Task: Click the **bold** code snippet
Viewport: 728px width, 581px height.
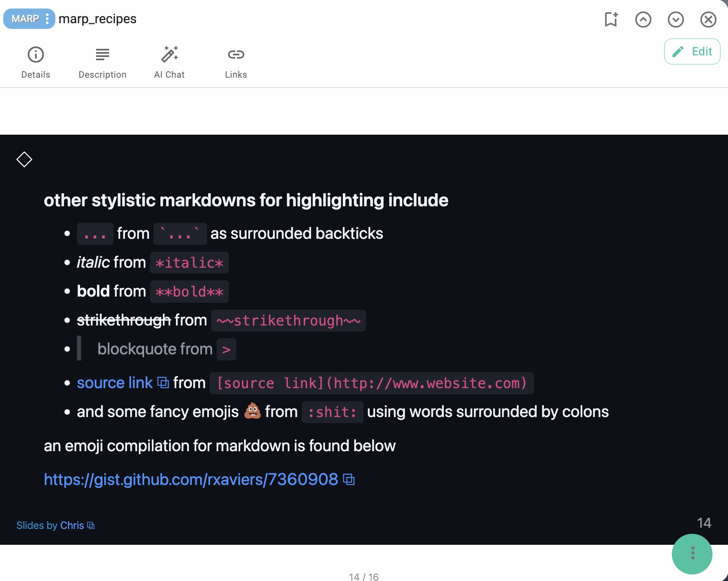Action: [x=189, y=292]
